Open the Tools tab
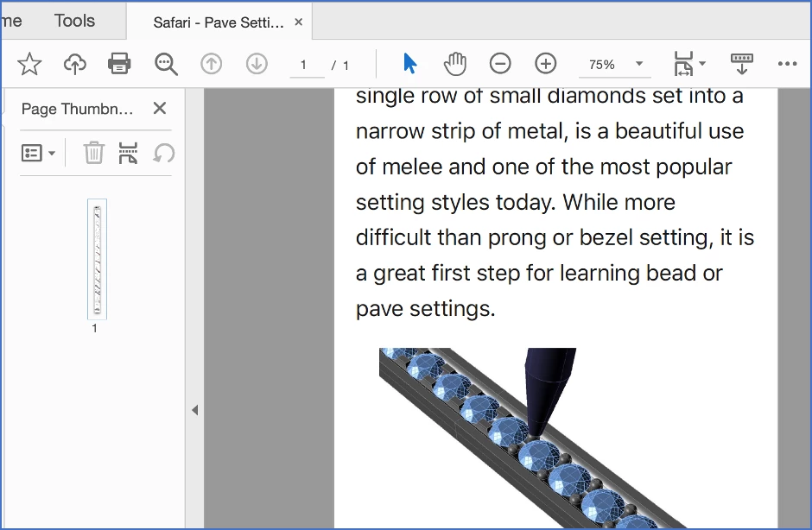The width and height of the screenshot is (812, 530). (x=74, y=21)
